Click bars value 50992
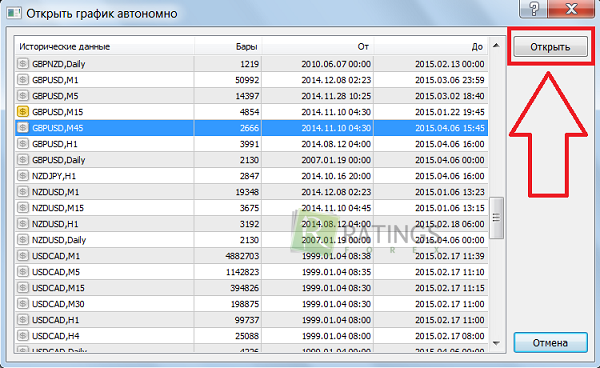This screenshot has height=368, width=600. (247, 80)
